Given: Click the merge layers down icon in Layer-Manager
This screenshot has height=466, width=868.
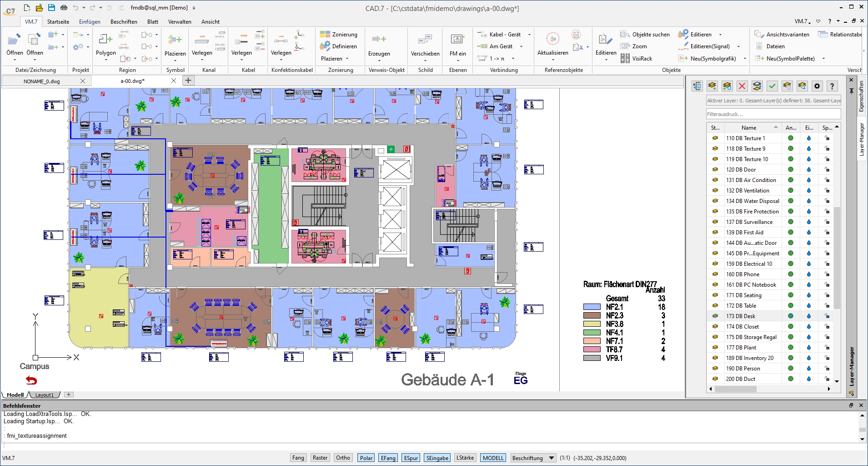Looking at the screenshot, I should click(757, 86).
